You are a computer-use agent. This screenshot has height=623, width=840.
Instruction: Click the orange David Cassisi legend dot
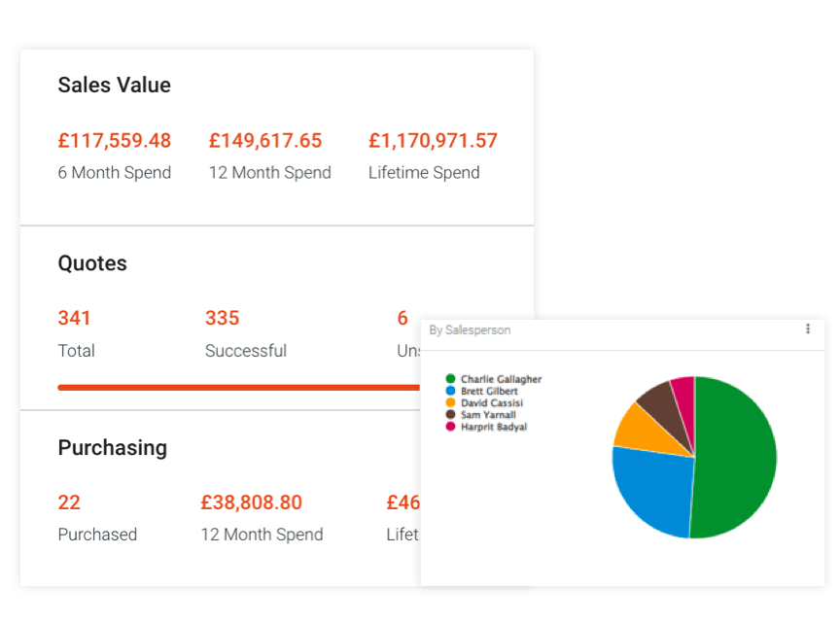450,402
